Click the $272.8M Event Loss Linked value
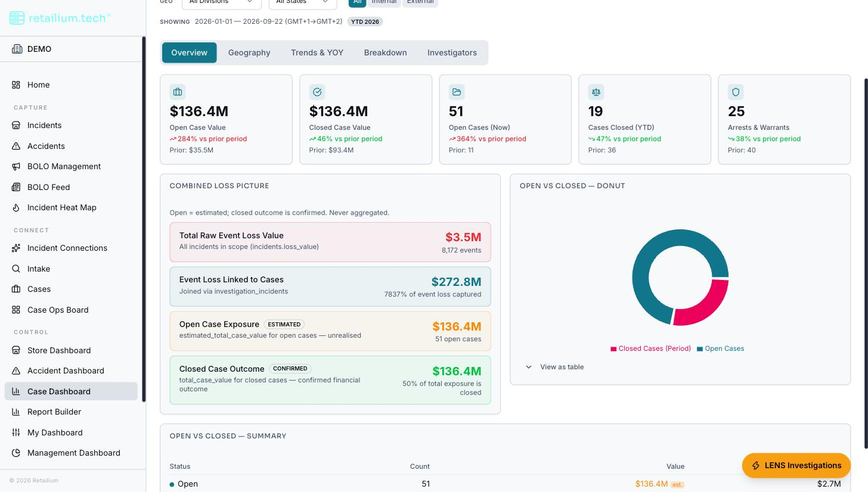The height and width of the screenshot is (492, 868). click(456, 282)
